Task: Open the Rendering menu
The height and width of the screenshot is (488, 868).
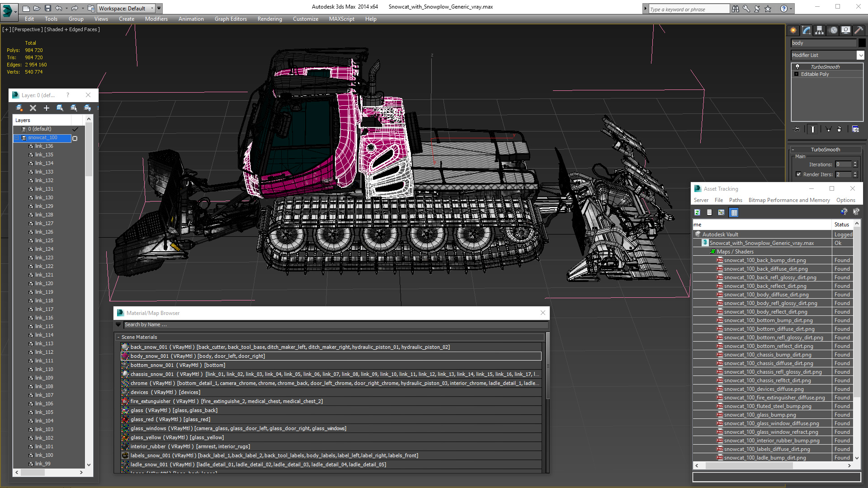Action: (269, 19)
